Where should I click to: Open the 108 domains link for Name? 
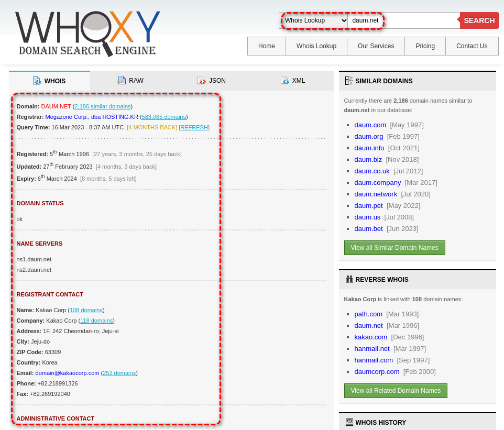[86, 310]
